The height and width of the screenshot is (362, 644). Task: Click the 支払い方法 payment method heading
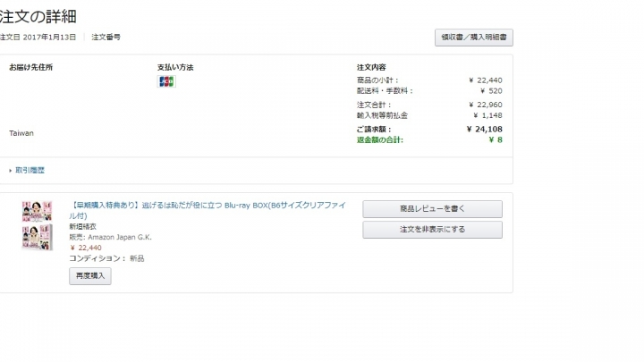coord(175,67)
